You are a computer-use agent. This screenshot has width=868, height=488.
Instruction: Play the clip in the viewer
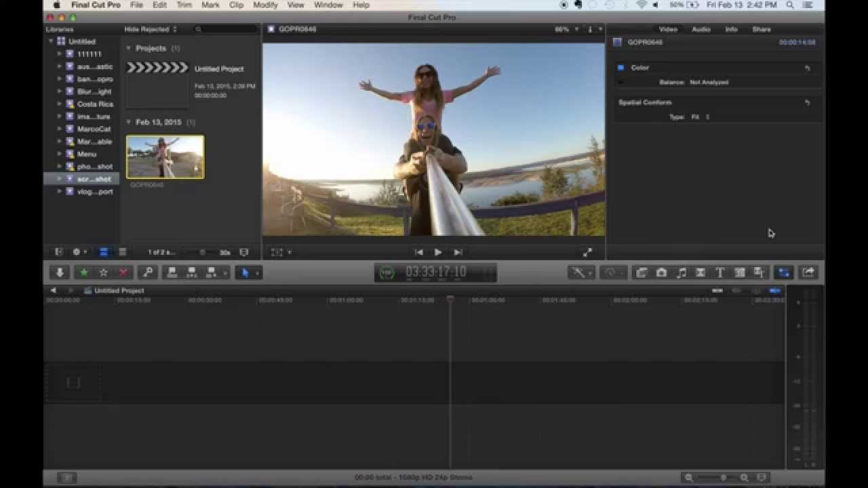[x=438, y=252]
